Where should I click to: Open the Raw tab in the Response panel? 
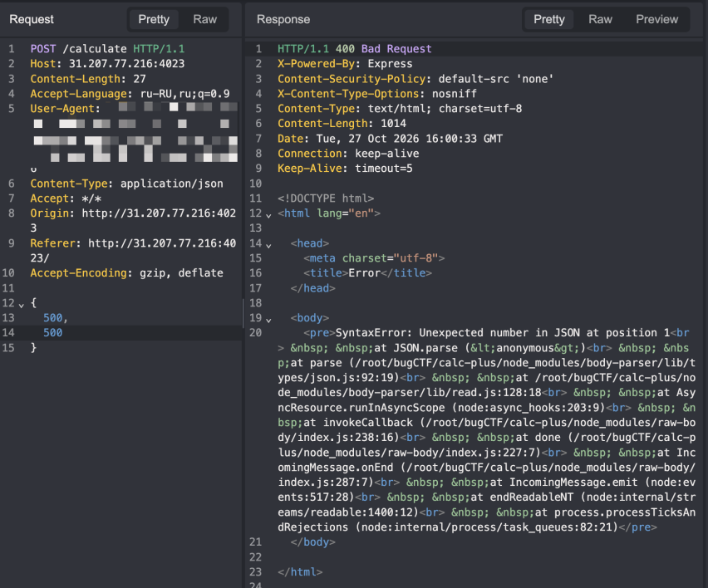point(600,19)
